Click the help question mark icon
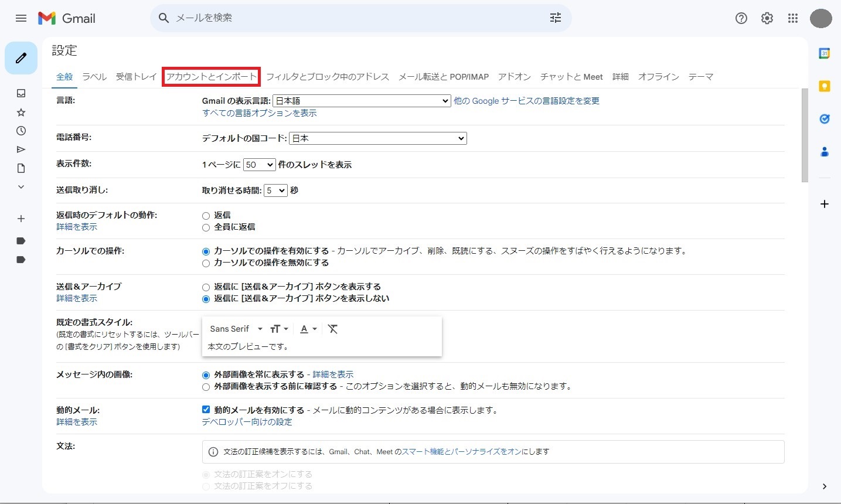 (741, 18)
